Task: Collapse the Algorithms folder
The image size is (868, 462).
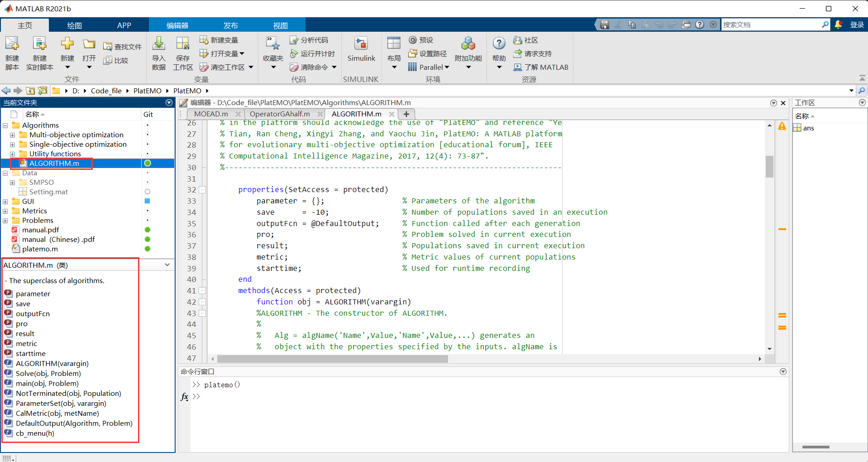Action: point(5,125)
